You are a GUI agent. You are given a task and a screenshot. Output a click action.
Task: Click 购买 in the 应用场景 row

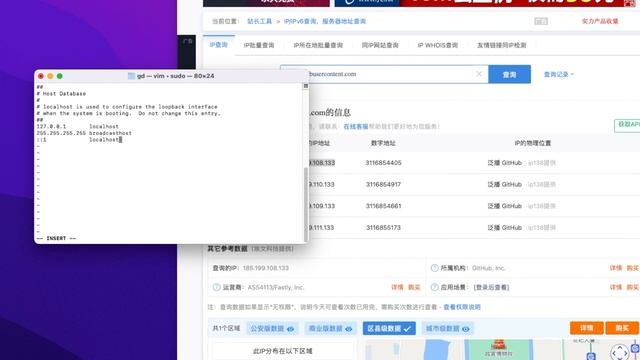632,287
